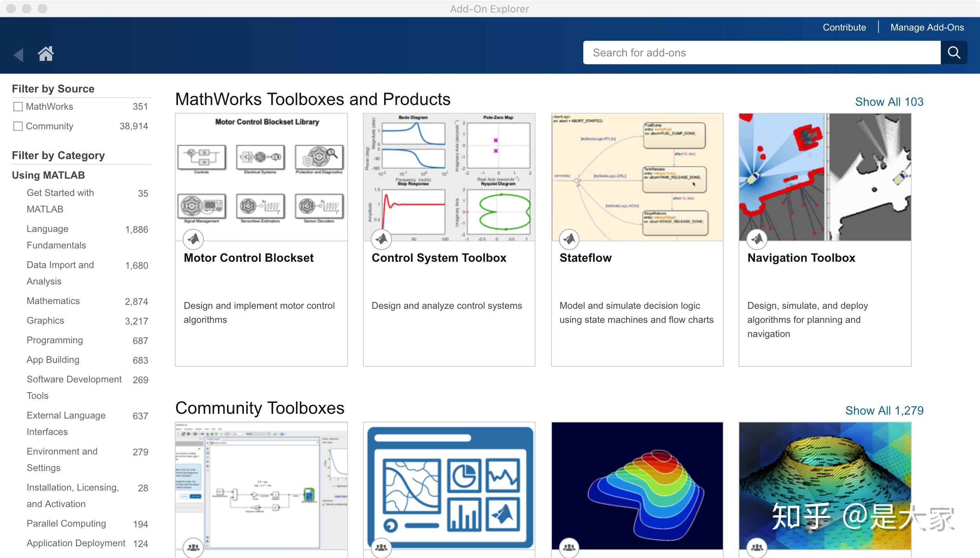This screenshot has width=980, height=558.
Task: Click community badge on the rainbow contour plot card
Action: [569, 547]
